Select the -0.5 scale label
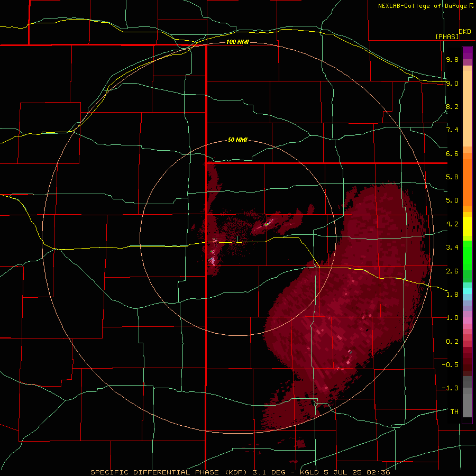This screenshot has width=476, height=476. point(450,365)
